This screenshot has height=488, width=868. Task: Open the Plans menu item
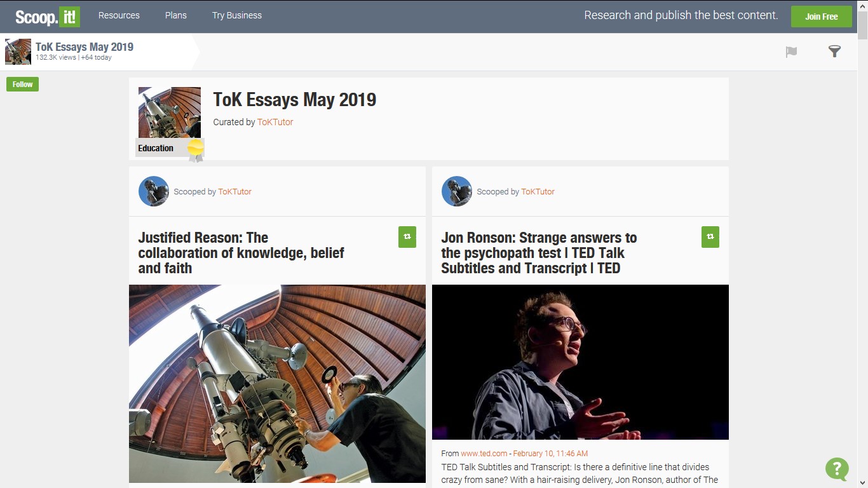pyautogui.click(x=176, y=15)
